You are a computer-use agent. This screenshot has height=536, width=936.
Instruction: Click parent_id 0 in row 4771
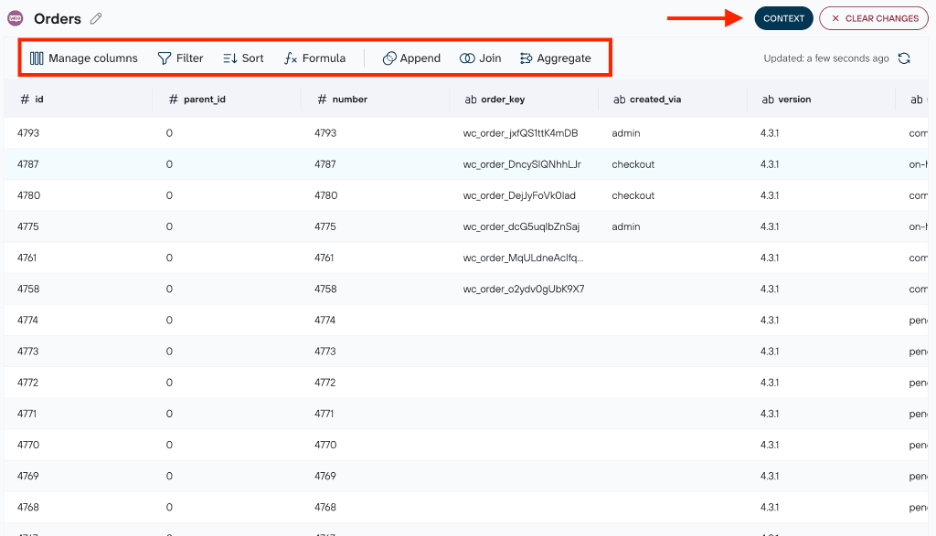pyautogui.click(x=170, y=414)
